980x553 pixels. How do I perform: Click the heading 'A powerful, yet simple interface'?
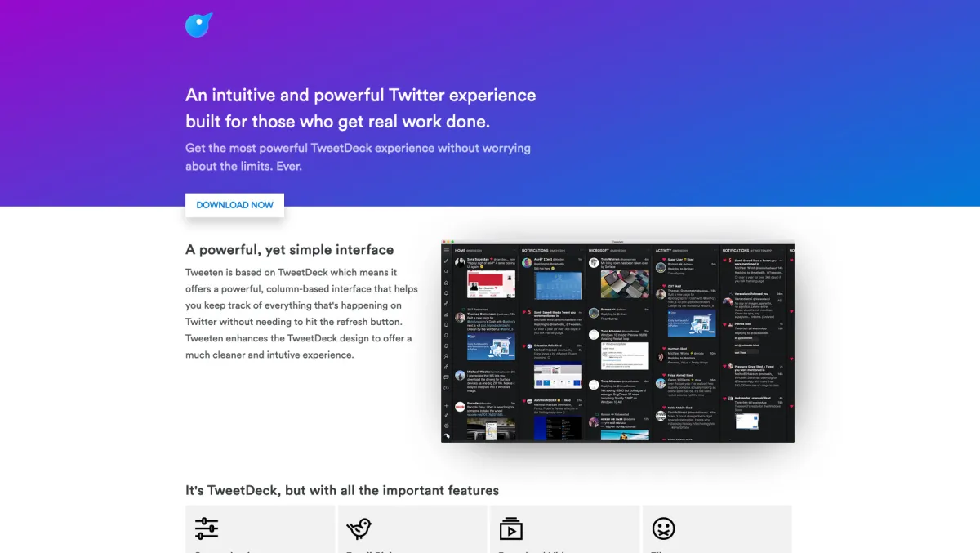pyautogui.click(x=290, y=250)
